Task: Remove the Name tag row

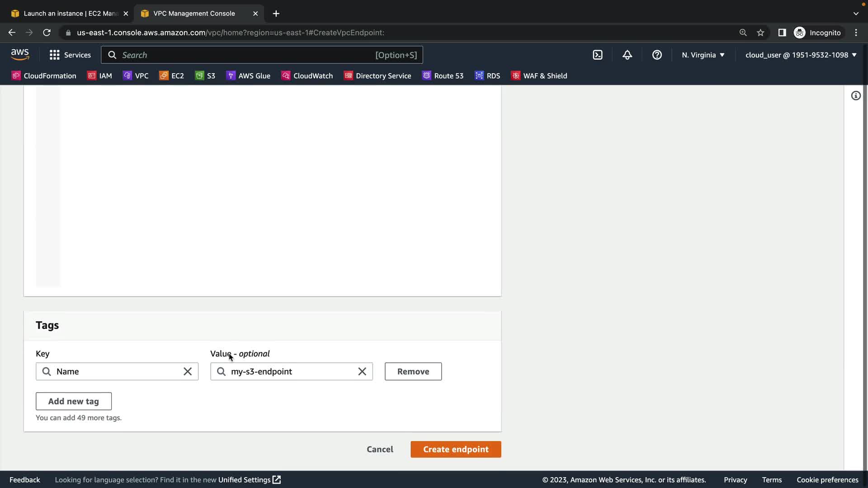Action: click(413, 371)
